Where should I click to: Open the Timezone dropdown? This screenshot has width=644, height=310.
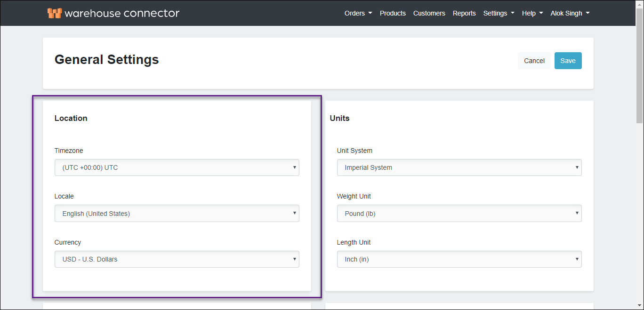click(x=177, y=167)
